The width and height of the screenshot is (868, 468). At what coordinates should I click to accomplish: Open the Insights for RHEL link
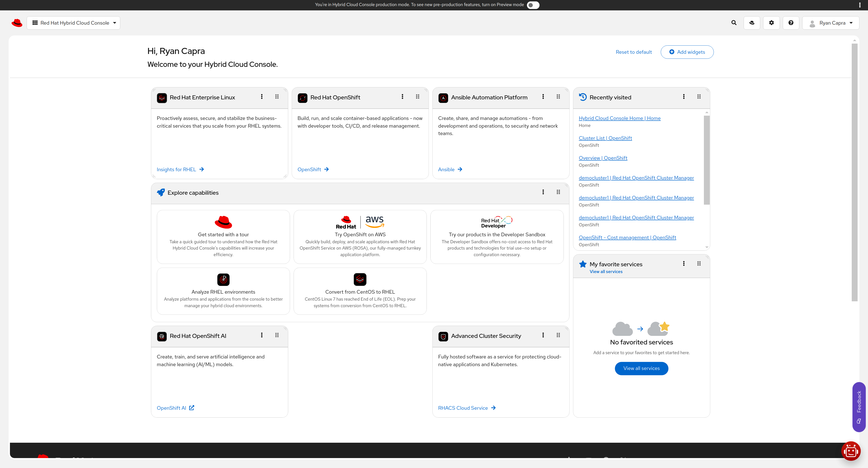(x=176, y=169)
